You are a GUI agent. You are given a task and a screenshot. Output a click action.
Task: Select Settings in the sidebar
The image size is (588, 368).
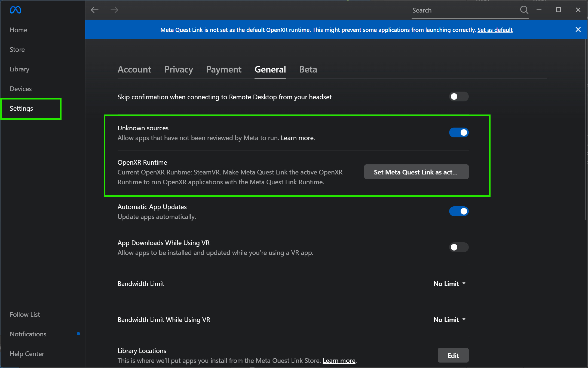(21, 108)
